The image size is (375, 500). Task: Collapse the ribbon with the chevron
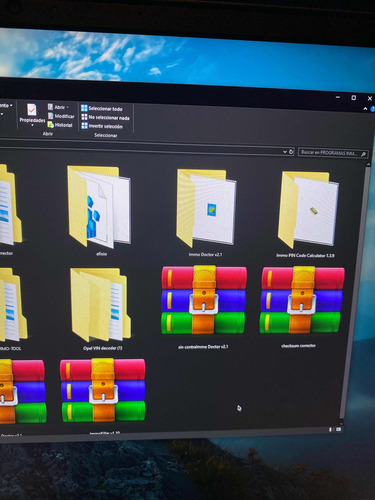coord(365,109)
